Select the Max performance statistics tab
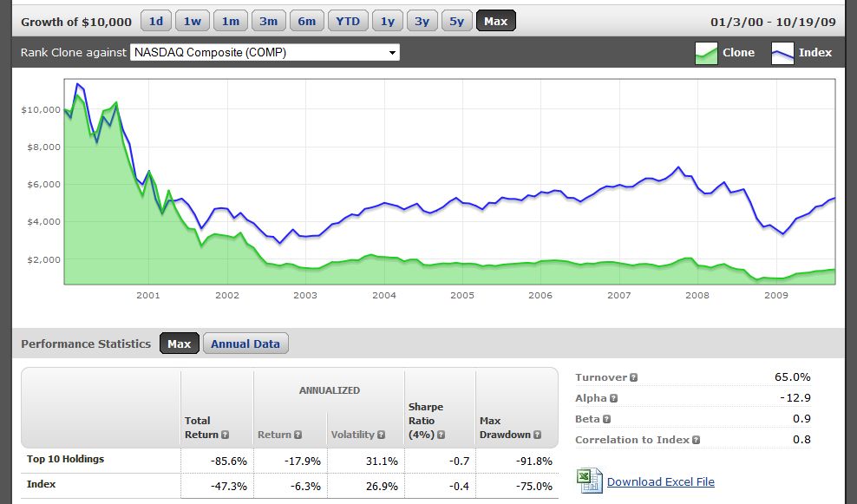 click(x=179, y=344)
